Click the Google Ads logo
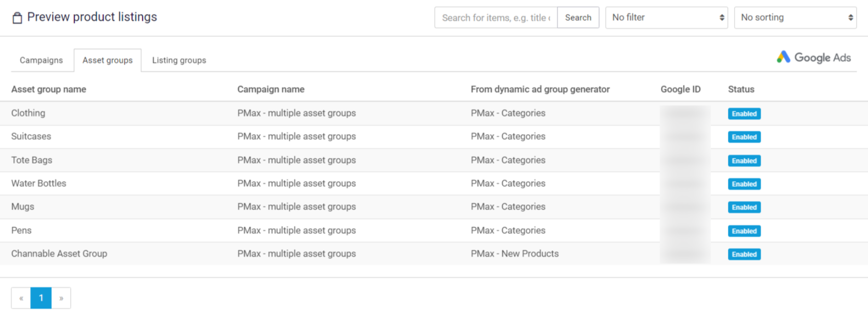This screenshot has width=868, height=316. [x=813, y=58]
